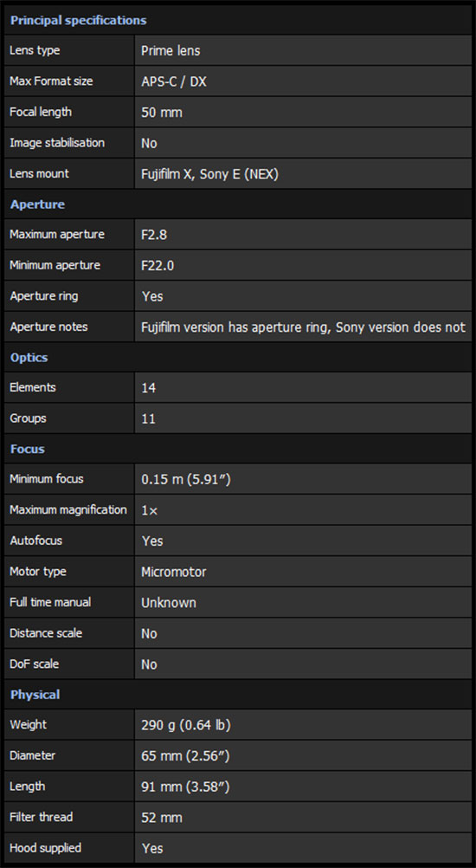This screenshot has height=868, width=476.
Task: Click the Fujifilm X, Sony E (NEX) mount text
Action: point(209,174)
